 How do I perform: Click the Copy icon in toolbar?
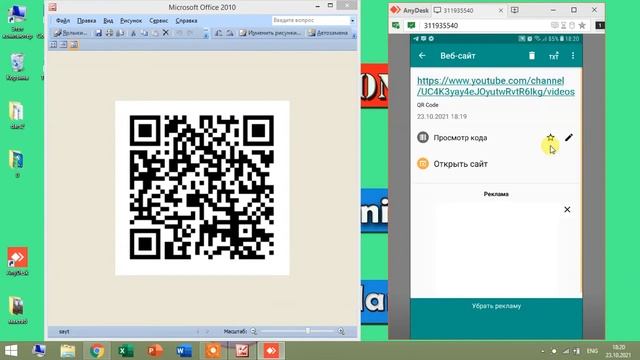(x=144, y=33)
